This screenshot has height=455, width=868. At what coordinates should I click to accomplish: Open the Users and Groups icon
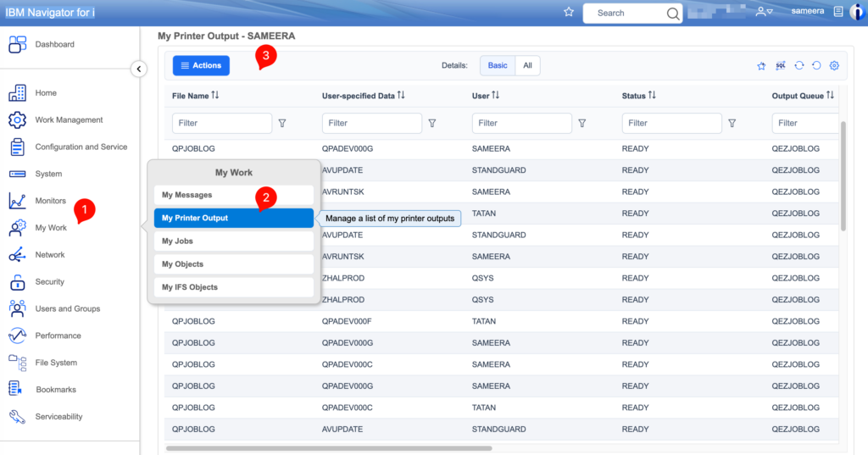pos(17,308)
